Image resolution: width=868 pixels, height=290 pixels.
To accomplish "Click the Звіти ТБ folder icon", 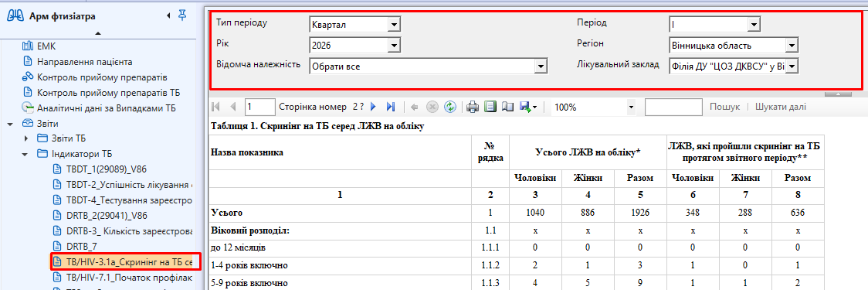I will point(42,138).
